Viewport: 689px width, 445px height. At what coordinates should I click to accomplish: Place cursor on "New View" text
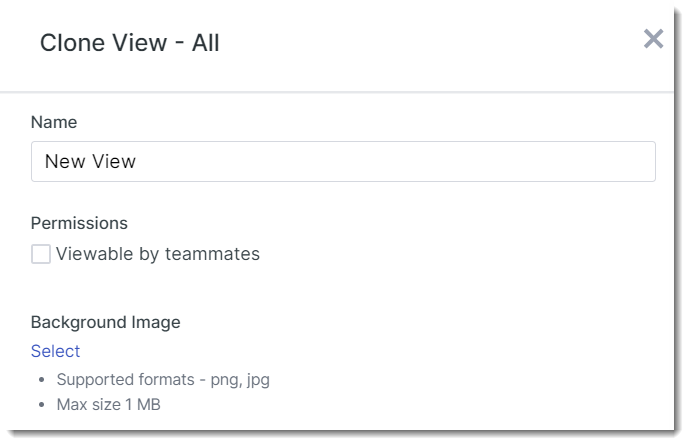click(x=90, y=162)
